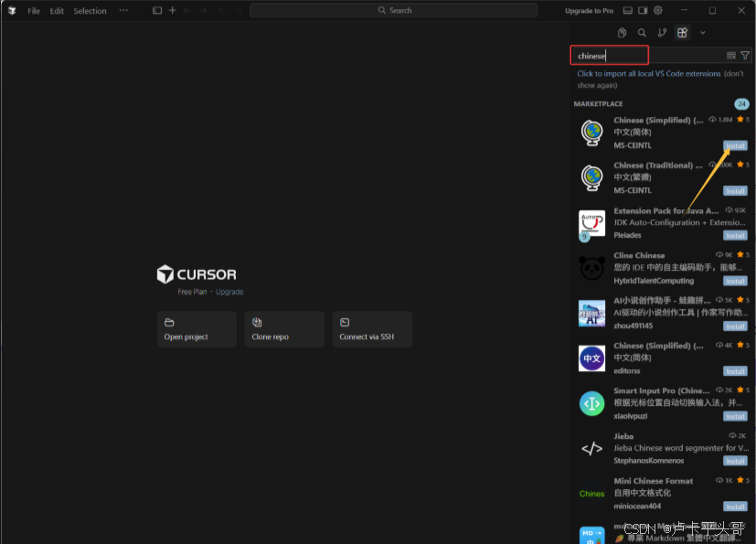Install Chinese (Simplified) by MS-CEINTL
This screenshot has width=756, height=544.
click(x=735, y=145)
